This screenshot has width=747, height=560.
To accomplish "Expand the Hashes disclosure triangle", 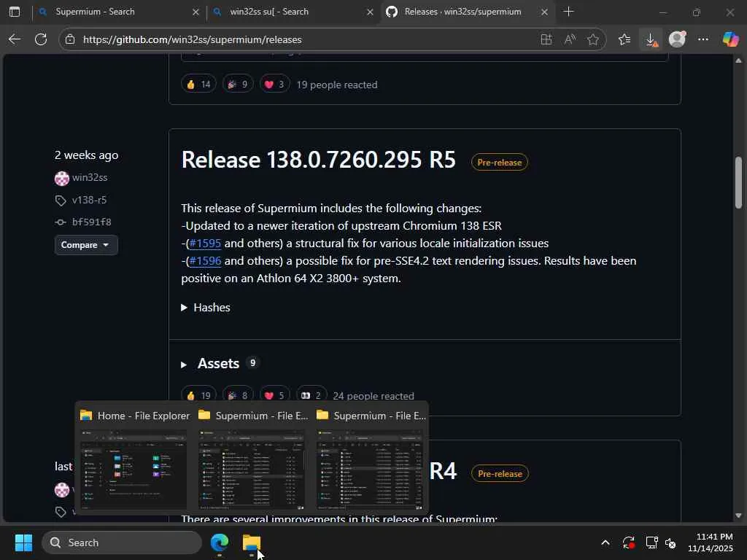I will (185, 308).
